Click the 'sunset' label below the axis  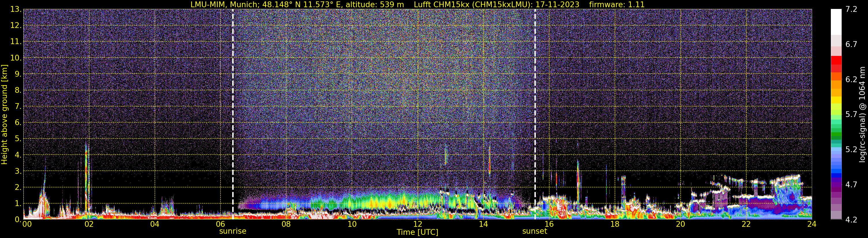(x=535, y=231)
